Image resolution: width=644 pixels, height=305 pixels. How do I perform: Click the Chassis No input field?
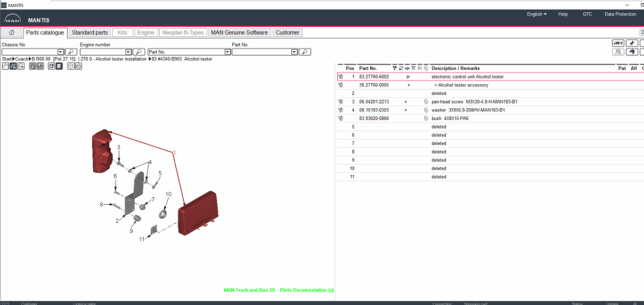point(30,52)
